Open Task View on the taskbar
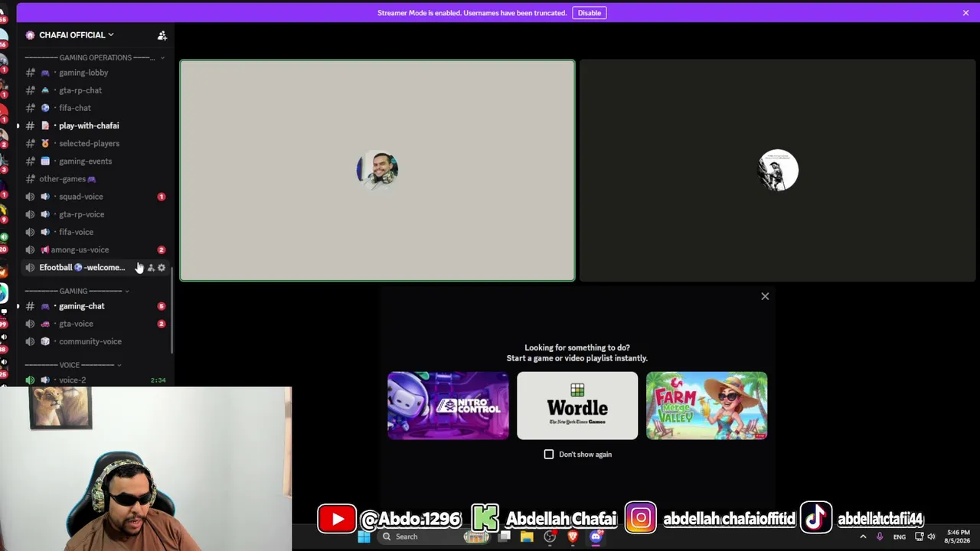980x551 pixels. click(x=505, y=536)
